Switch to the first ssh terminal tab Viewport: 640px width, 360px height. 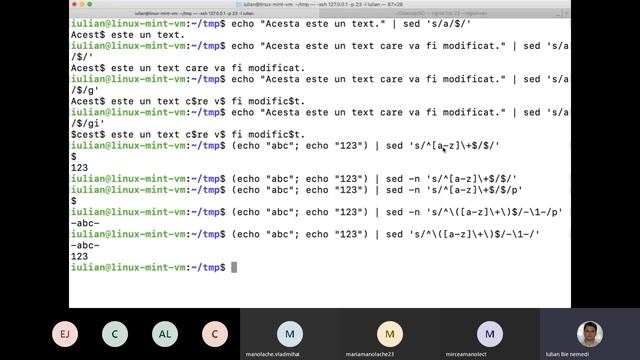pyautogui.click(x=194, y=13)
